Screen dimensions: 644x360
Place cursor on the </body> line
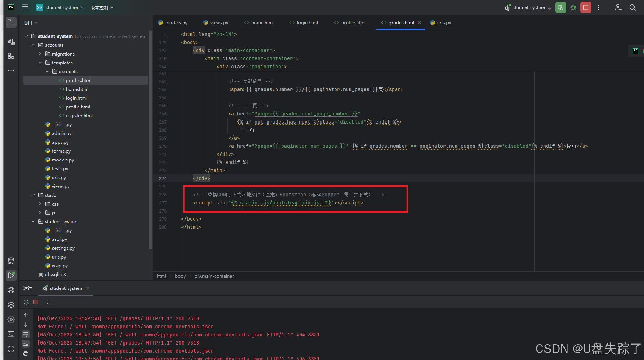191,219
